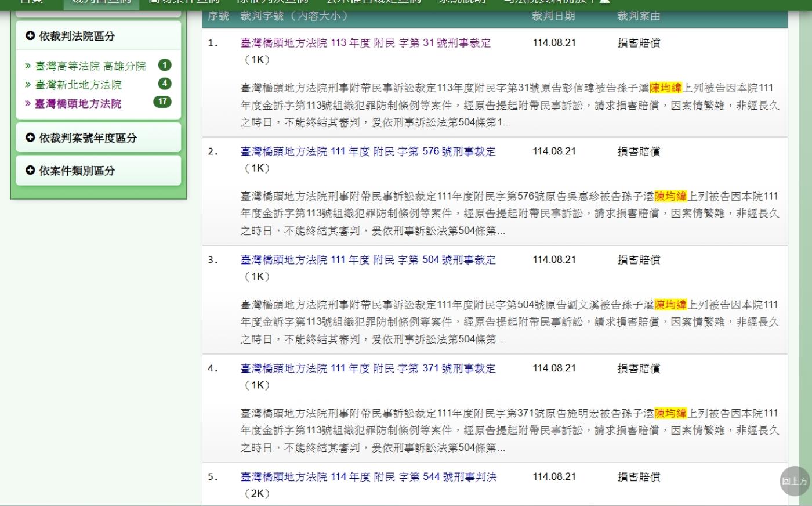Click the count badge showing 4

[x=165, y=84]
